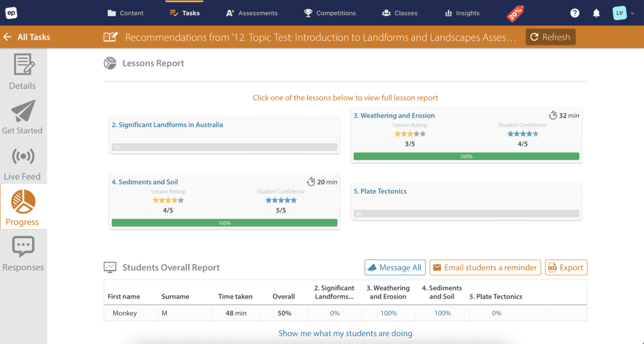Click the help question mark icon
The image size is (644, 344).
[574, 13]
